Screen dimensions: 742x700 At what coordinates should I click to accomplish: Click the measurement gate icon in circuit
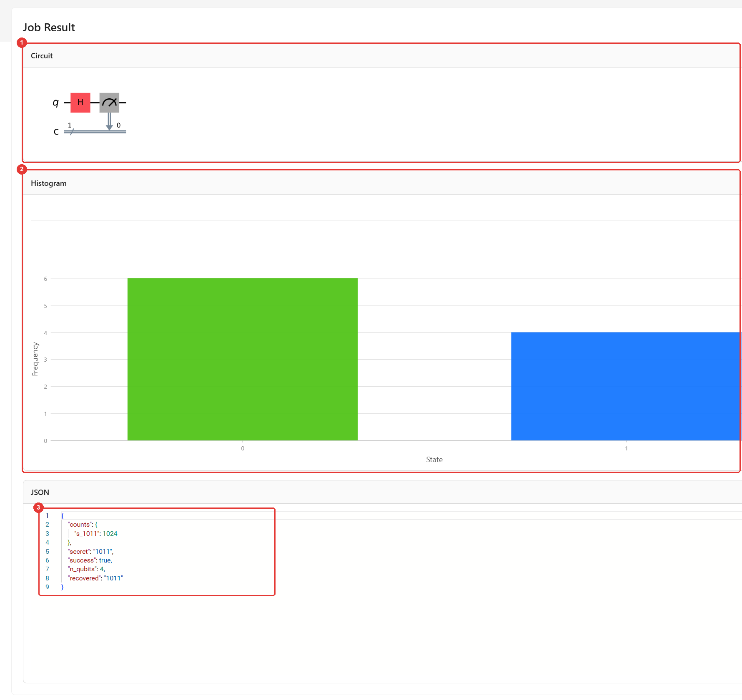coord(109,102)
